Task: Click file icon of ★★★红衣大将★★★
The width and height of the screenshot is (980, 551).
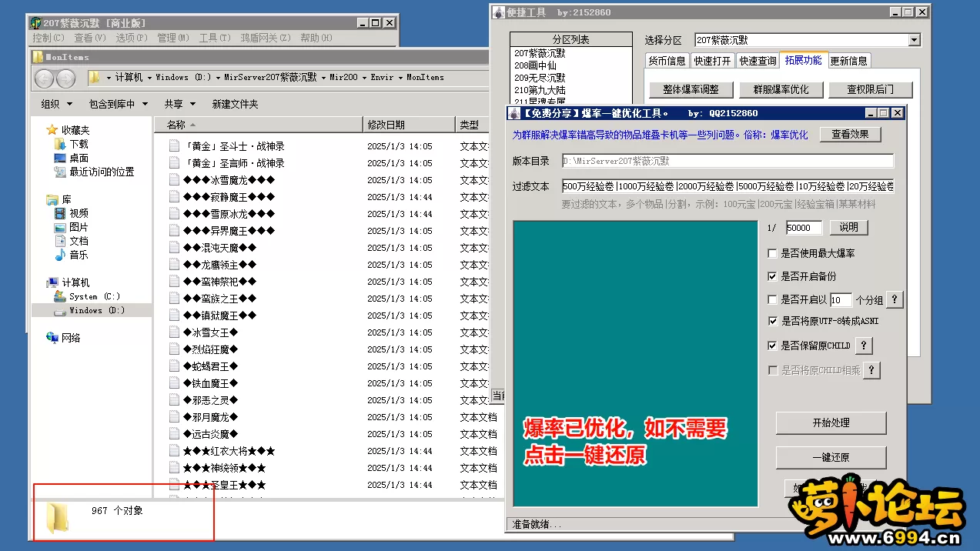Action: (175, 451)
